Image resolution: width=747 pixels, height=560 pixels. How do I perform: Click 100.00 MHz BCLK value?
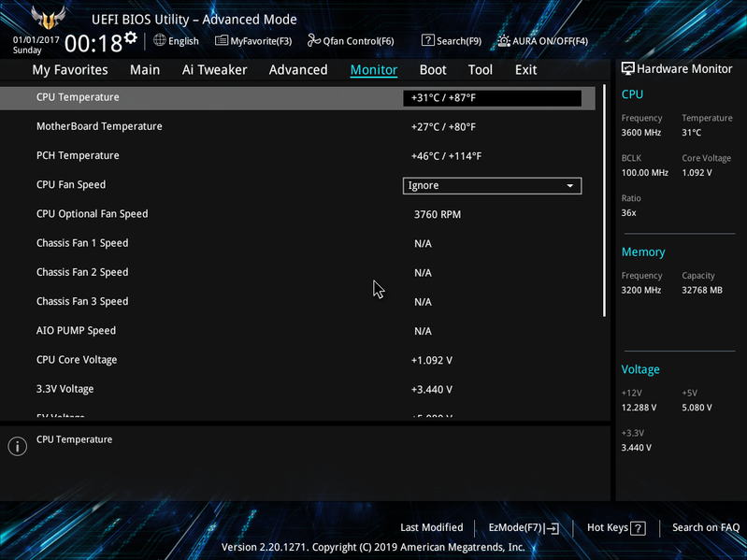(x=644, y=172)
